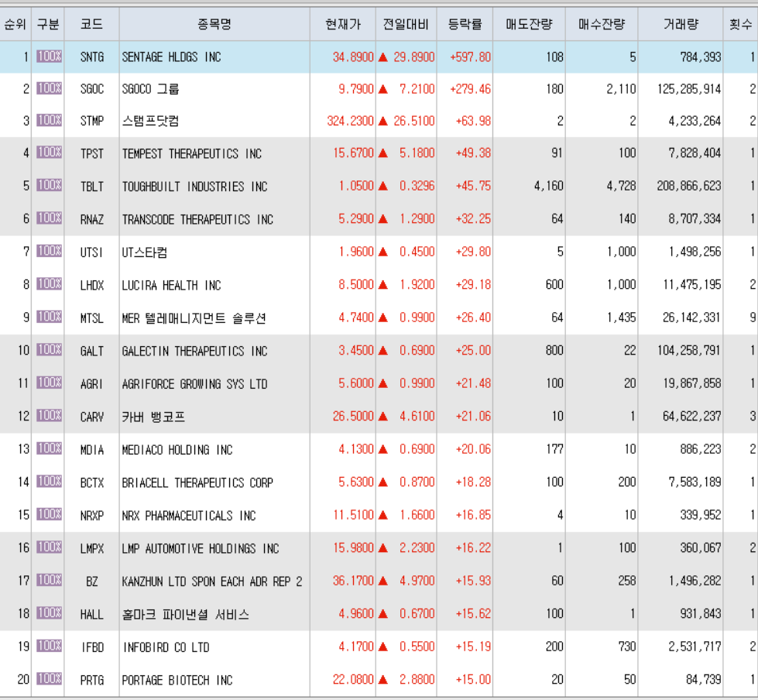Click the SNTG ticker code

tap(92, 57)
